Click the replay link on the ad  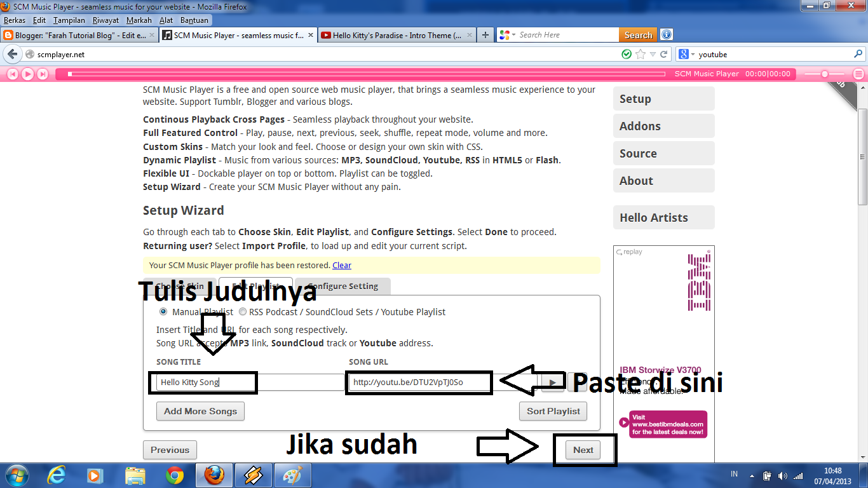pyautogui.click(x=629, y=252)
